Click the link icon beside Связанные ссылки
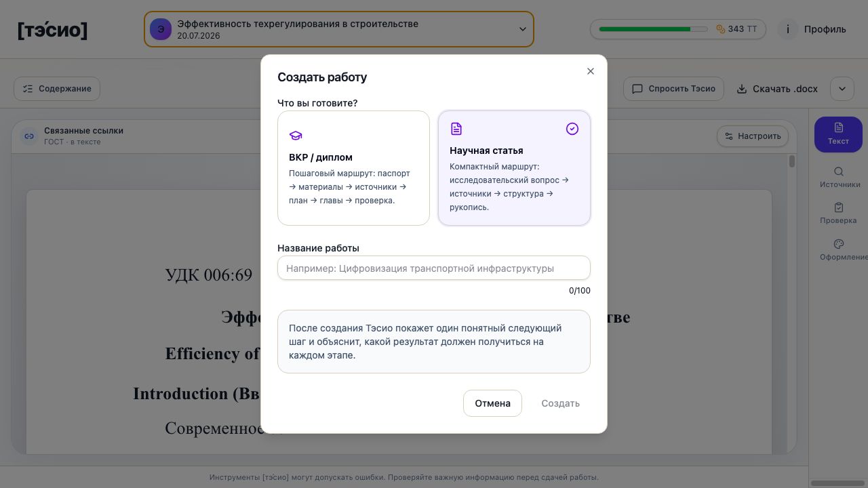 click(x=29, y=136)
